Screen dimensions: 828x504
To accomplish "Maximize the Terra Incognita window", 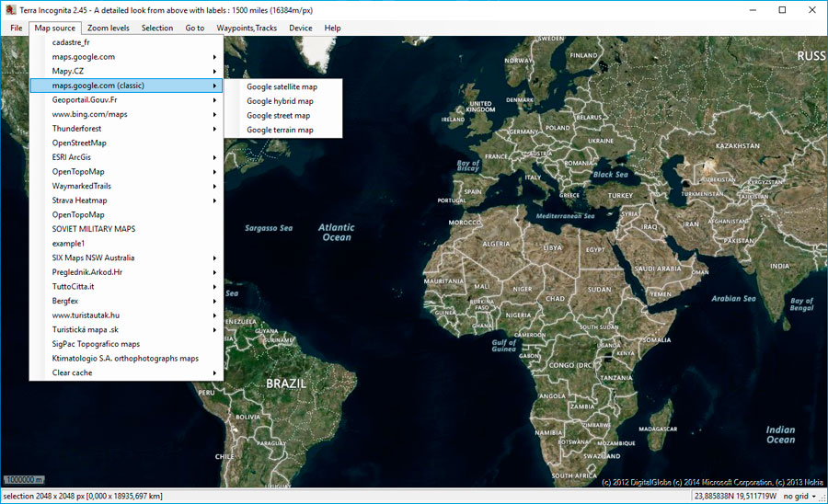I will (782, 10).
